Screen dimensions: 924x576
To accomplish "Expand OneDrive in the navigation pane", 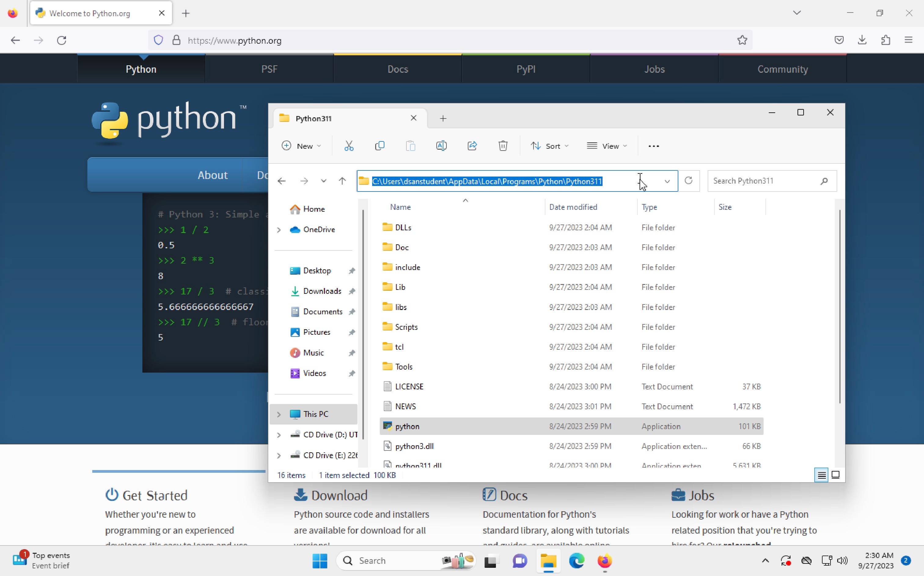I will [279, 230].
